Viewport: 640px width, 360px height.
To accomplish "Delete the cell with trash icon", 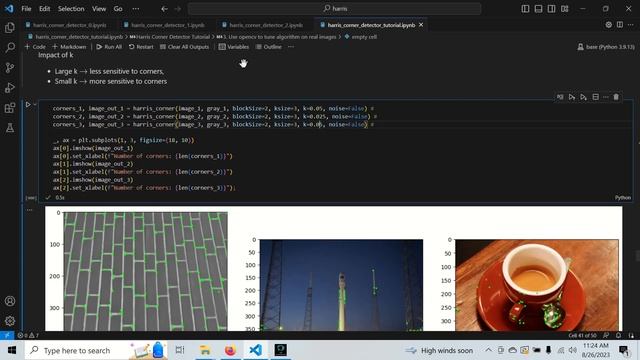I will [x=616, y=97].
